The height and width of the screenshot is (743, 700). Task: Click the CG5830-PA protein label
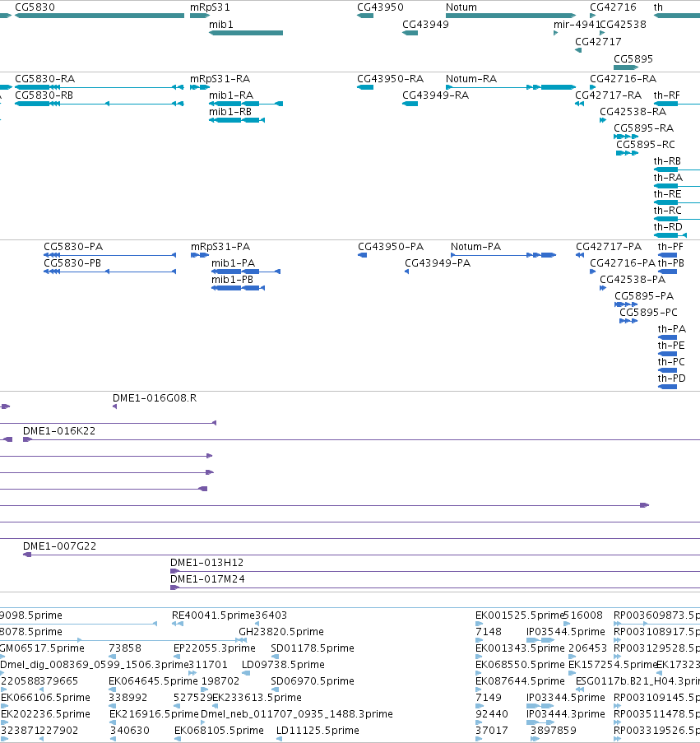73,247
